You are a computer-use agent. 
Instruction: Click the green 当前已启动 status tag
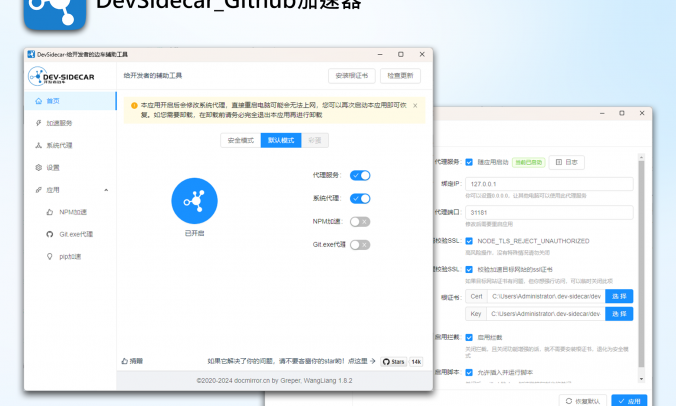[529, 162]
